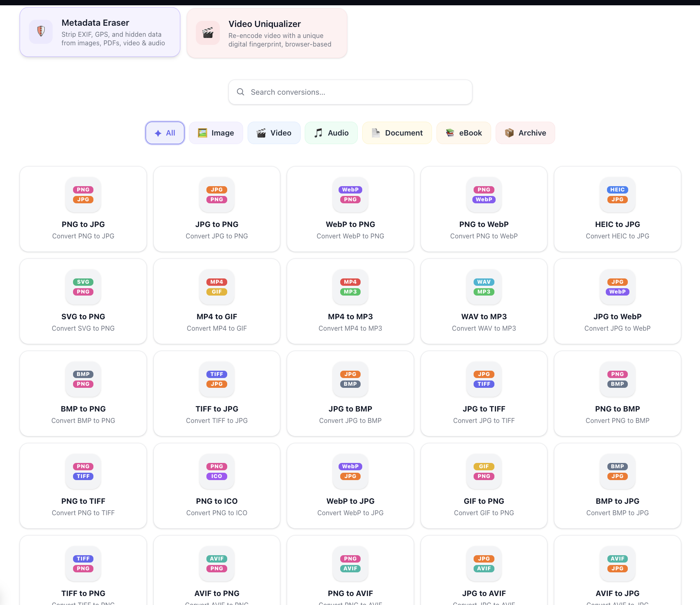Screen dimensions: 700x605
Task: Click the AVIF to JPG format icon
Action: pos(618,564)
